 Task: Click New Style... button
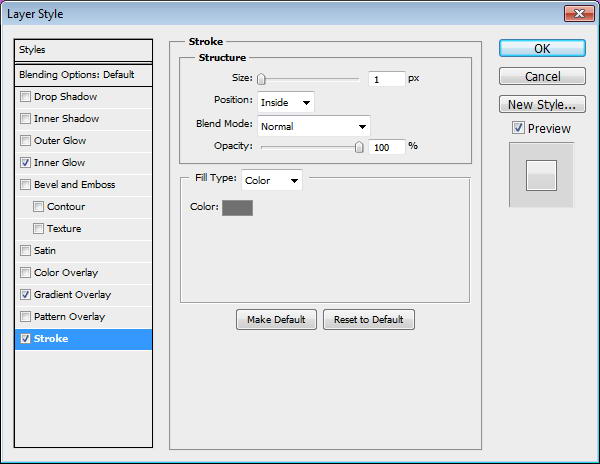[x=542, y=104]
